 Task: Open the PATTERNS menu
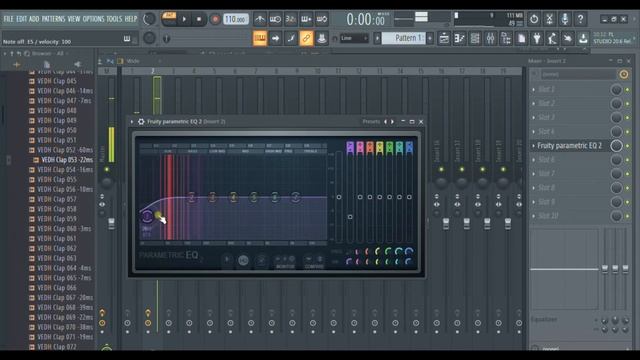53,19
